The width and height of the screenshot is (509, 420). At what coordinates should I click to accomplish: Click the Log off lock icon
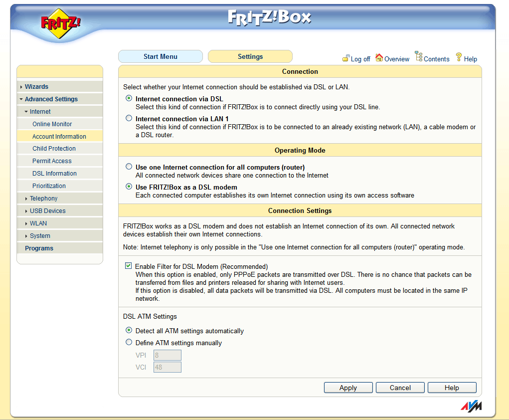tap(346, 58)
